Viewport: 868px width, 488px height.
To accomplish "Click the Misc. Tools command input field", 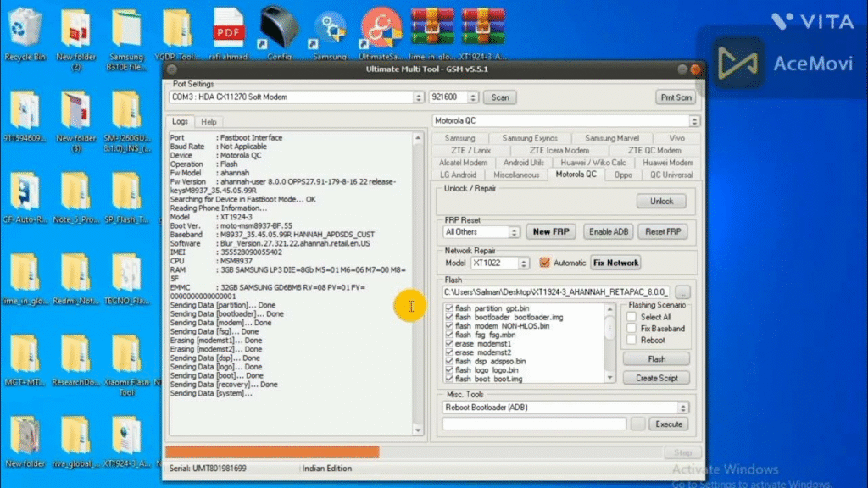I will pyautogui.click(x=534, y=424).
